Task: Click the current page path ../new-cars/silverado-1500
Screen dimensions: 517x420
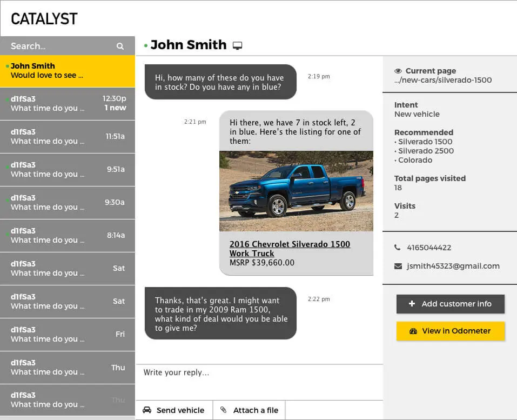Action: [x=443, y=80]
